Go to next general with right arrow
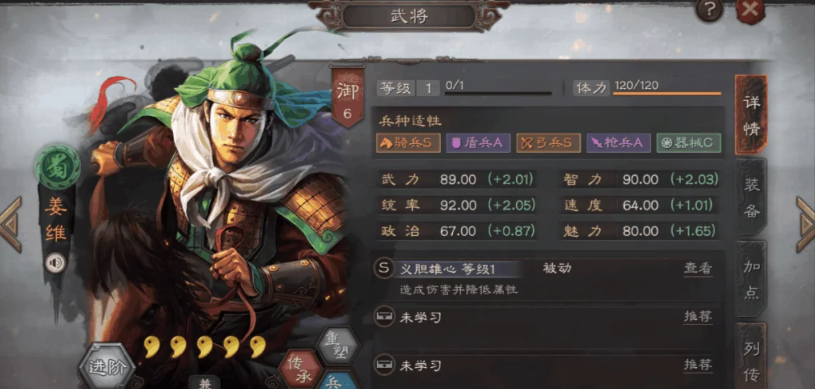 click(x=805, y=224)
